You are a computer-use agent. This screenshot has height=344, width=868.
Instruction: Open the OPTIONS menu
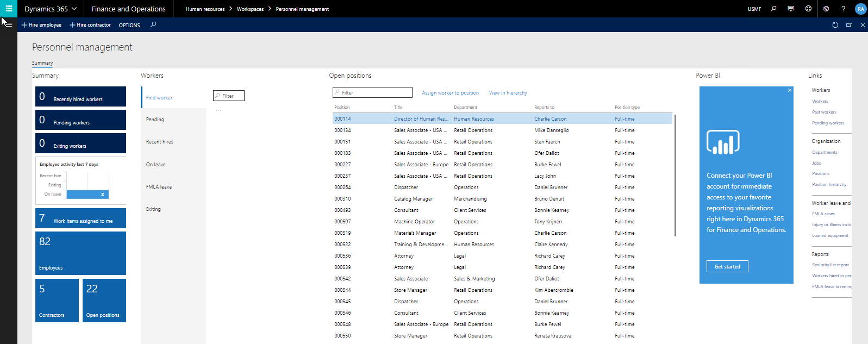point(129,25)
